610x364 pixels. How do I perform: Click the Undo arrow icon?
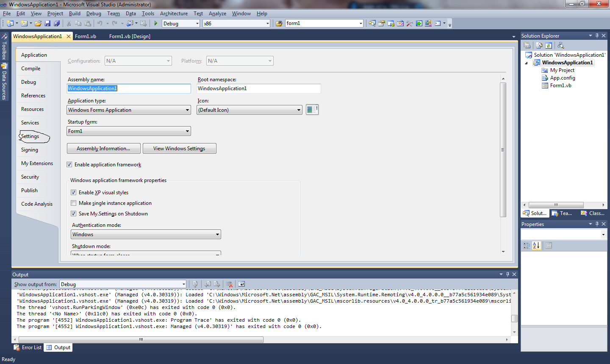[x=100, y=23]
